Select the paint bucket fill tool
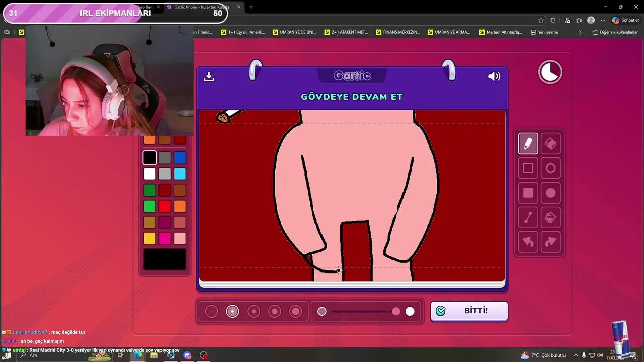 tap(550, 217)
